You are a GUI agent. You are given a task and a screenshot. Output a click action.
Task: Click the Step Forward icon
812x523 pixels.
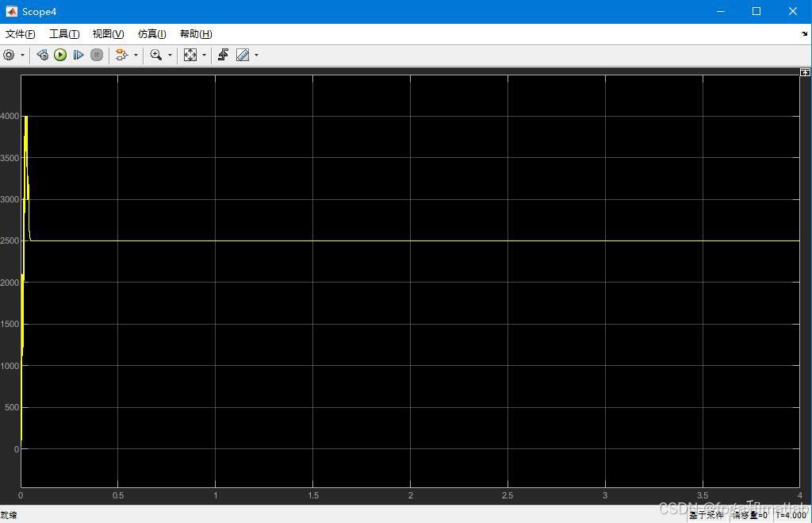[79, 55]
